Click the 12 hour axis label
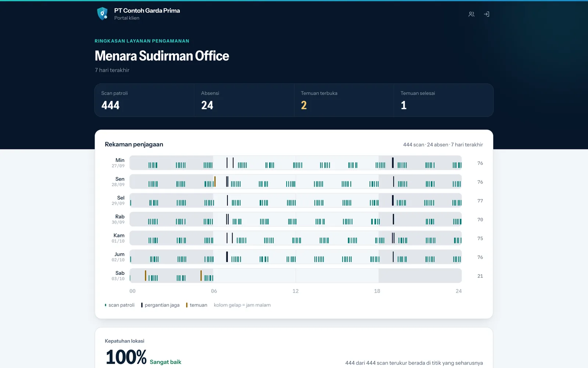Viewport: 588px width, 368px height. coord(295,291)
